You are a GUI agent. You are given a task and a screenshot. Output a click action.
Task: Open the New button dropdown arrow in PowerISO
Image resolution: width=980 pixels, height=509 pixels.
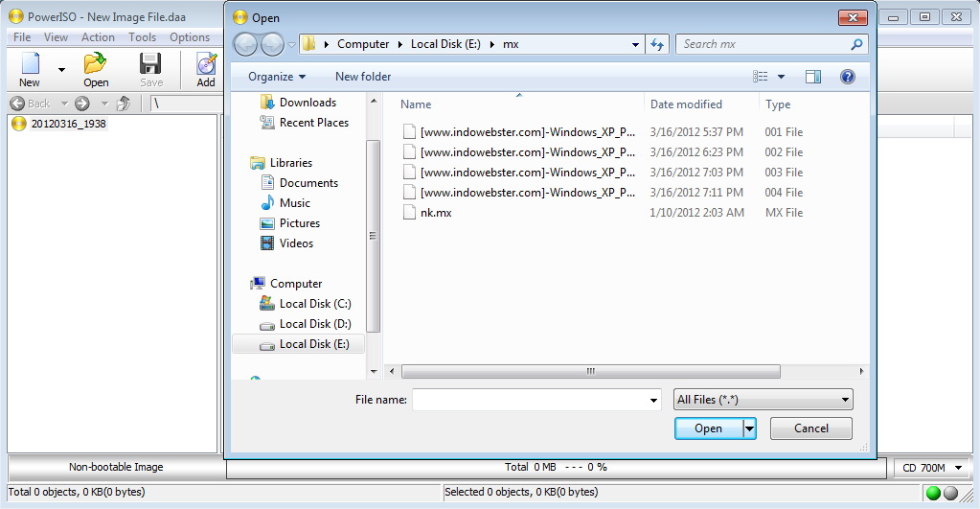(x=61, y=69)
